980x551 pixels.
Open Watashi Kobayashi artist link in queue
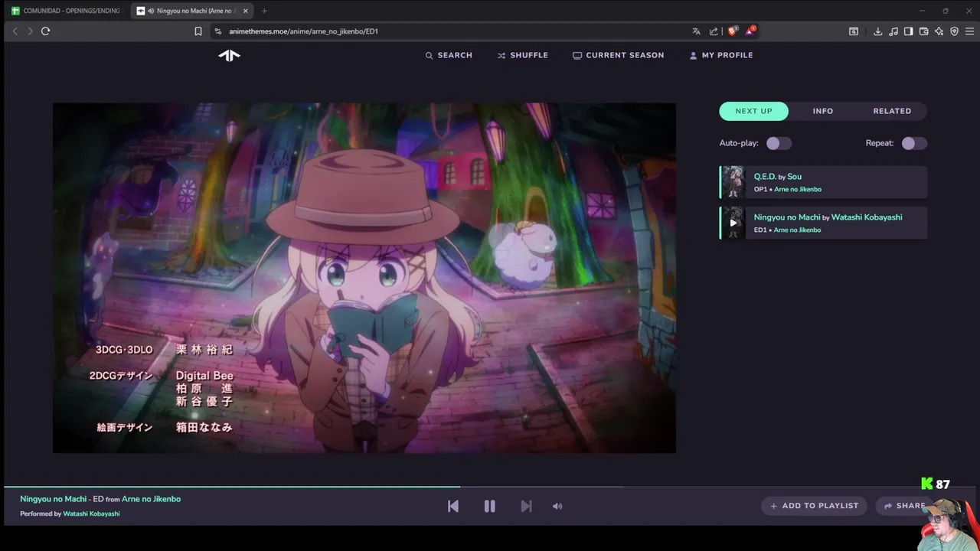click(x=867, y=217)
